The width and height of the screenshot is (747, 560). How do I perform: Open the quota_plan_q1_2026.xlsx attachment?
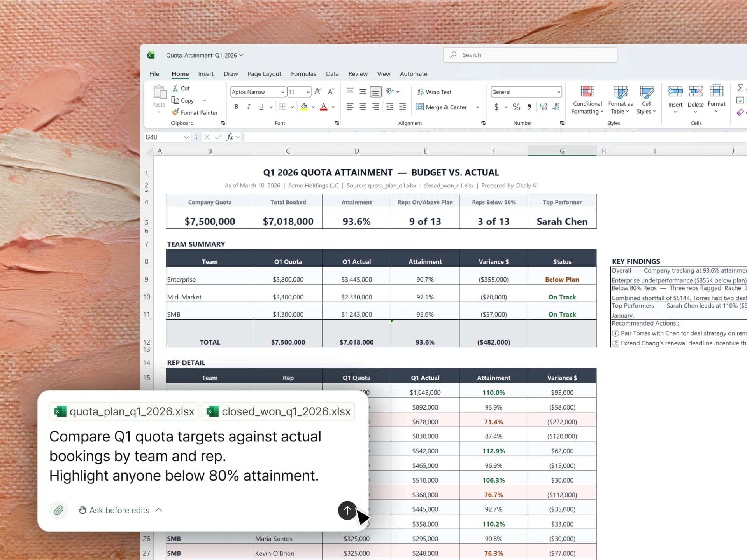click(x=123, y=411)
